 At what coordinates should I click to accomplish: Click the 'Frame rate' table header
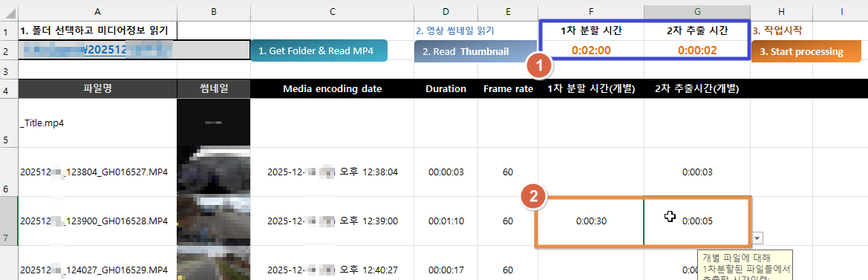pyautogui.click(x=508, y=88)
